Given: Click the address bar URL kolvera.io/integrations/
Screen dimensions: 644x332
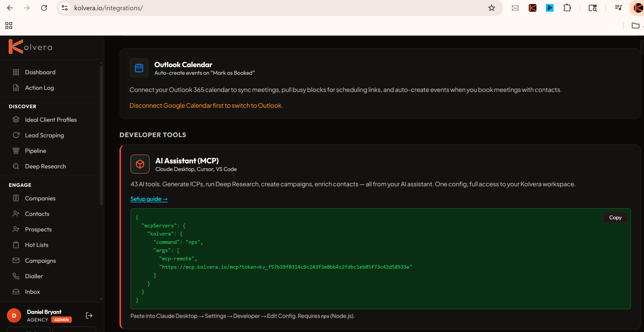Looking at the screenshot, I should (x=109, y=8).
